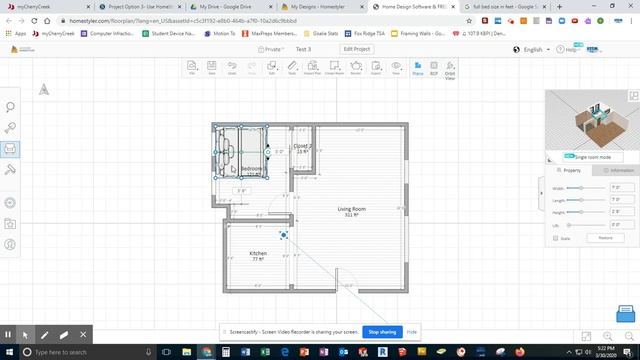
Task: Switch to Project Option 3 browser tab
Action: point(140,7)
